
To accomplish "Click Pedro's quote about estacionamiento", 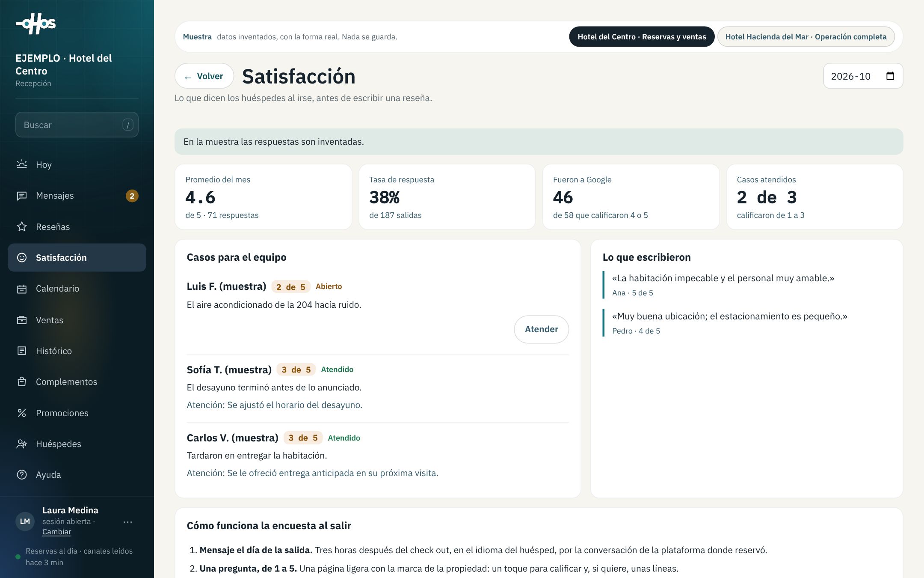I will point(729,316).
